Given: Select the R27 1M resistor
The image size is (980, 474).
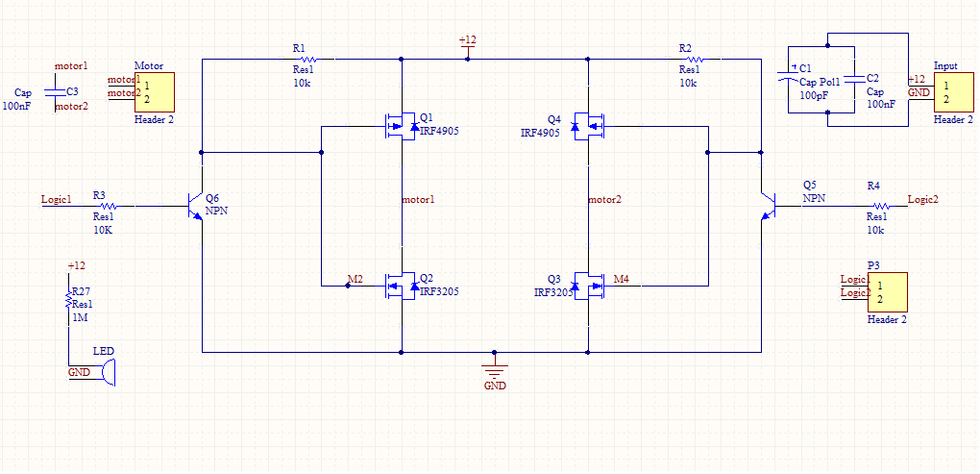Looking at the screenshot, I should [x=68, y=303].
